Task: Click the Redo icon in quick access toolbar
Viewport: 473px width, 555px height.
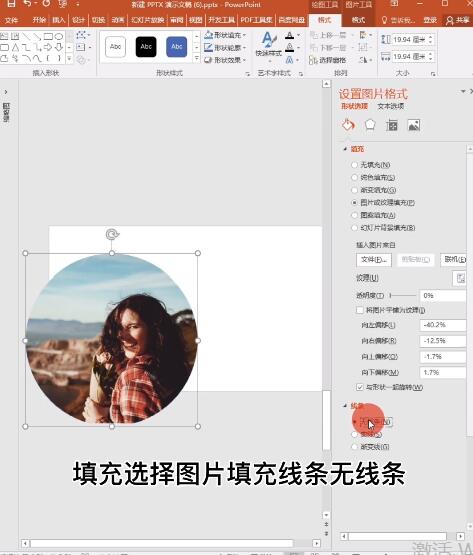Action: pyautogui.click(x=46, y=4)
